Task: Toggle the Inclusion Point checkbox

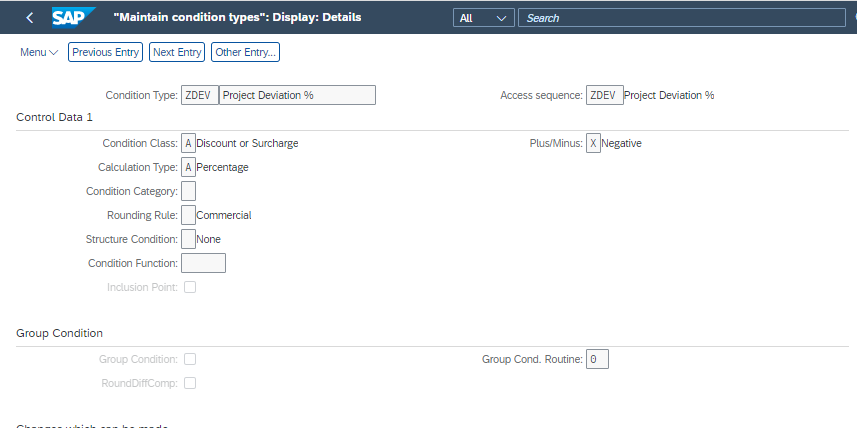Action: click(190, 287)
